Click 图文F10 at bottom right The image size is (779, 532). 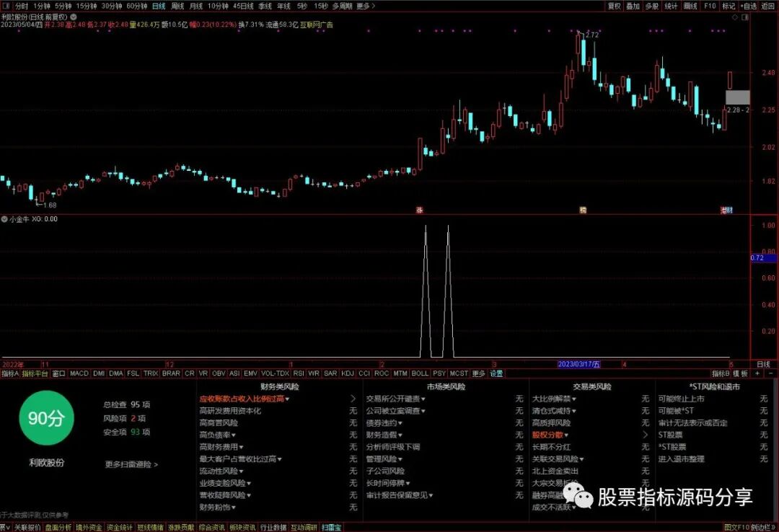(736, 528)
